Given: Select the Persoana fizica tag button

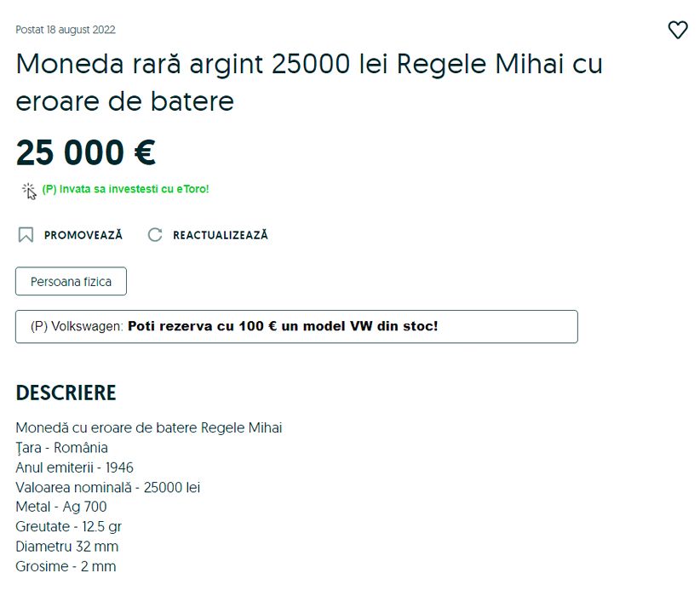Looking at the screenshot, I should pos(71,282).
